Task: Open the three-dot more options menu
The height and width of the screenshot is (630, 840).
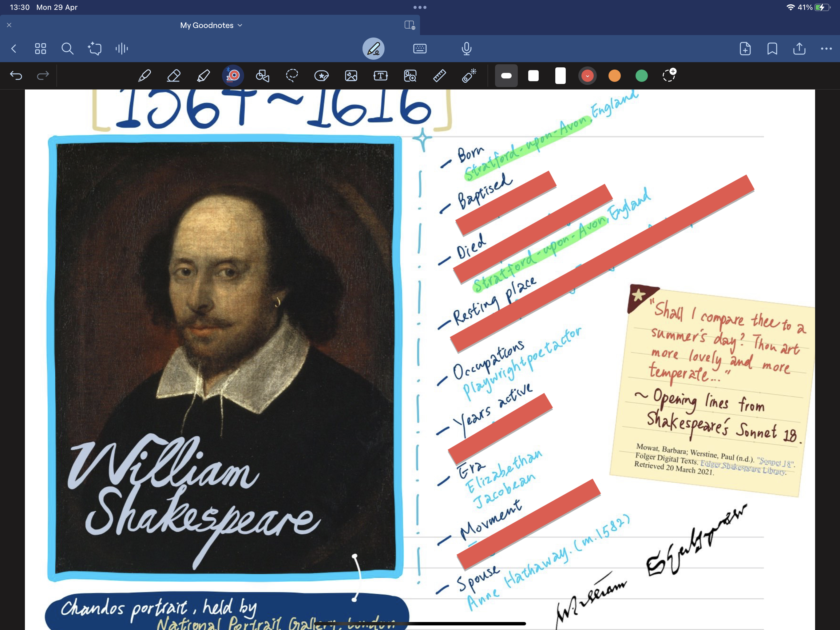Action: click(826, 49)
